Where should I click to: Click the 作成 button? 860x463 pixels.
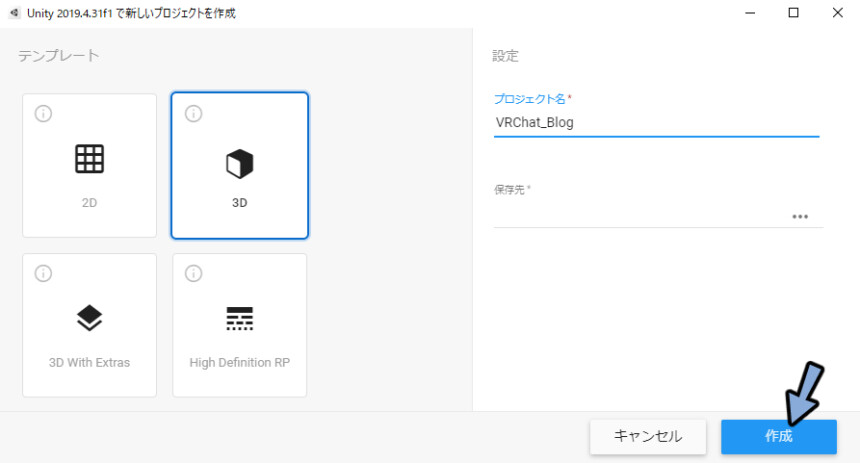(x=779, y=437)
